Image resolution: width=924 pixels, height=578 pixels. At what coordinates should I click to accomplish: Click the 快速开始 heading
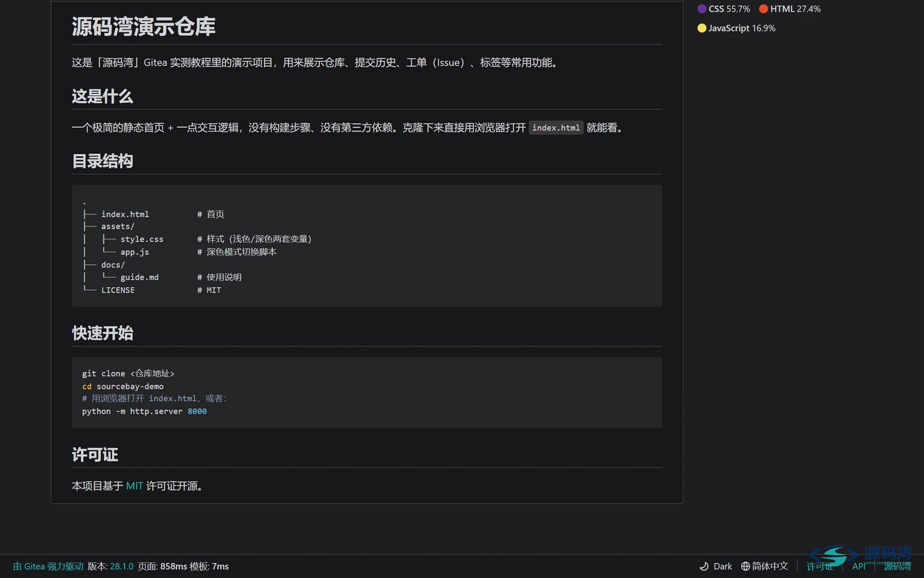pos(102,334)
